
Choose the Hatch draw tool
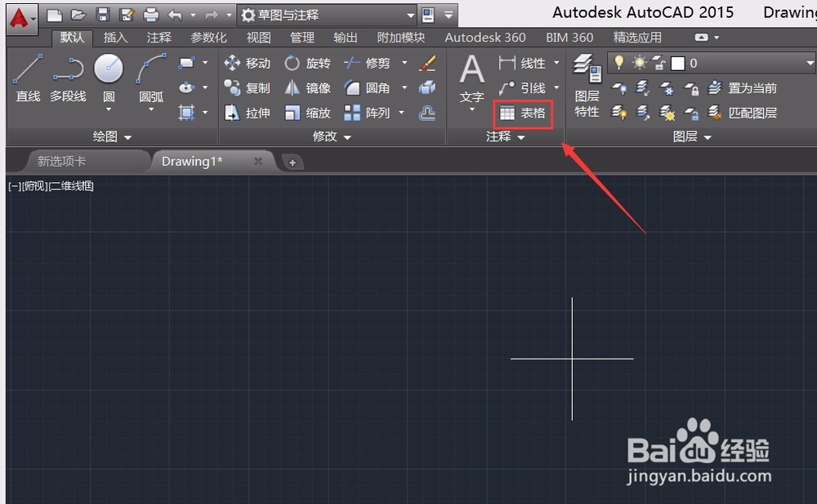(186, 112)
